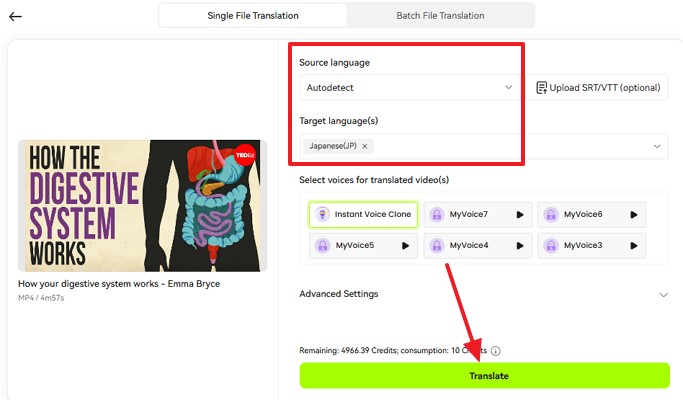Select the Instant Voice Clone option
This screenshot has height=400, width=683.
pyautogui.click(x=364, y=214)
